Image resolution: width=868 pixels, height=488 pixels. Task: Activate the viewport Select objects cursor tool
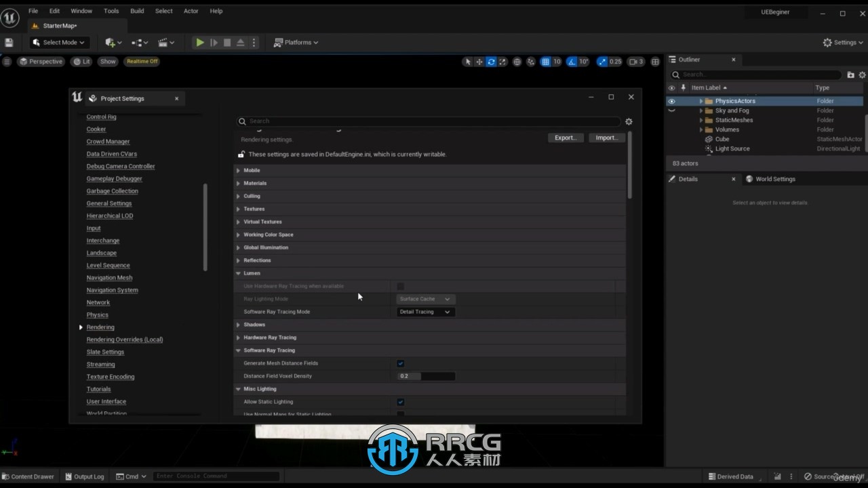pos(467,62)
